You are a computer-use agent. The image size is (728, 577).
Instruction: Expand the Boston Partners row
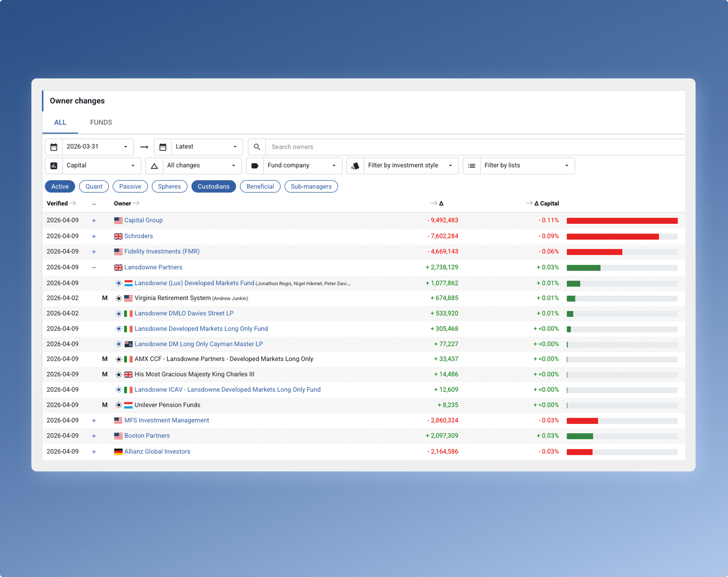coord(94,436)
